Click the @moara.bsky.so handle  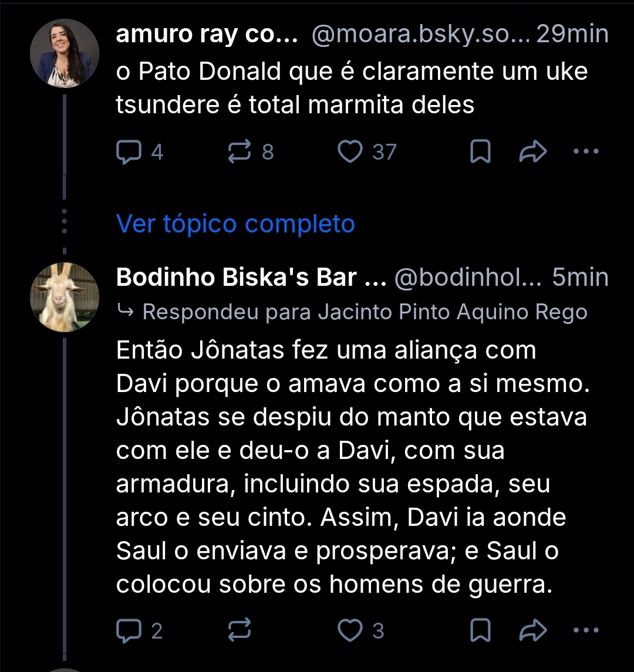(x=419, y=35)
